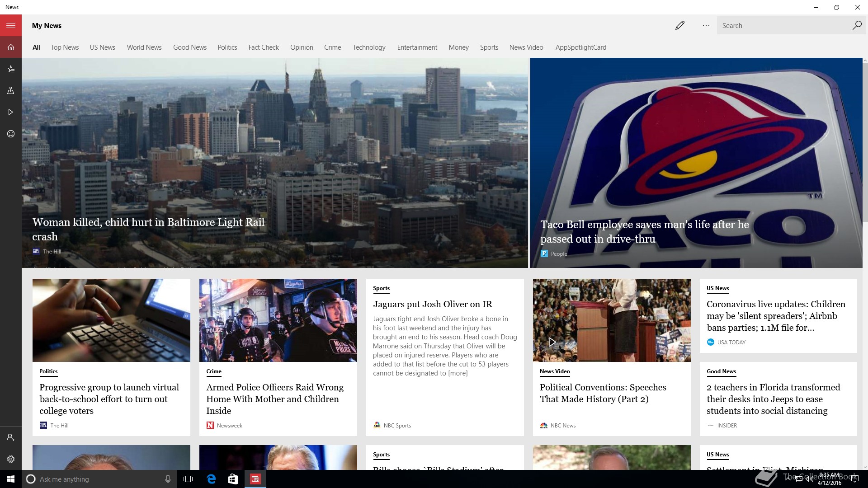Click the page scrollbar down arrow

pos(865,467)
